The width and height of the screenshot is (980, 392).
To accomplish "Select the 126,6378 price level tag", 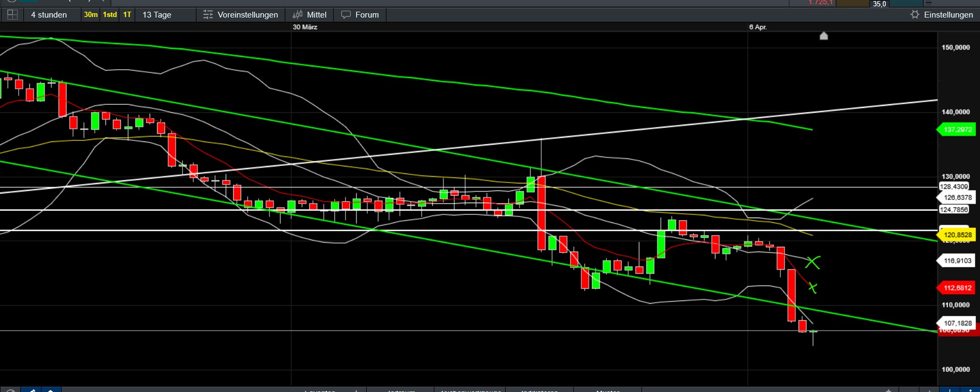I will pyautogui.click(x=958, y=197).
